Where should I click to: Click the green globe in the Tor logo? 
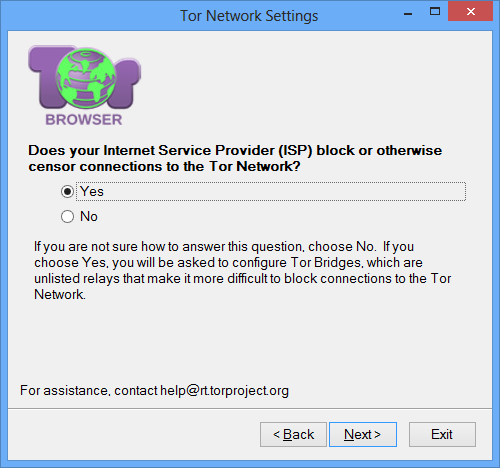(x=86, y=78)
